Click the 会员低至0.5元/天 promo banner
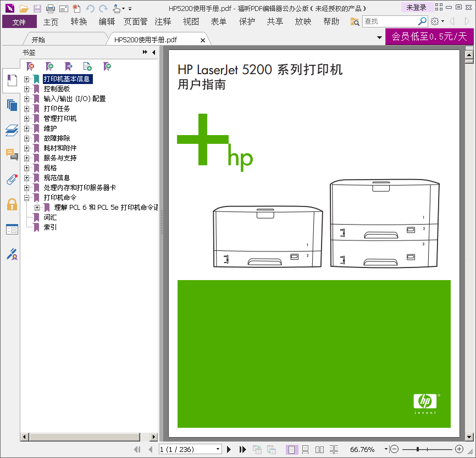This screenshot has width=476, height=458. (x=429, y=36)
